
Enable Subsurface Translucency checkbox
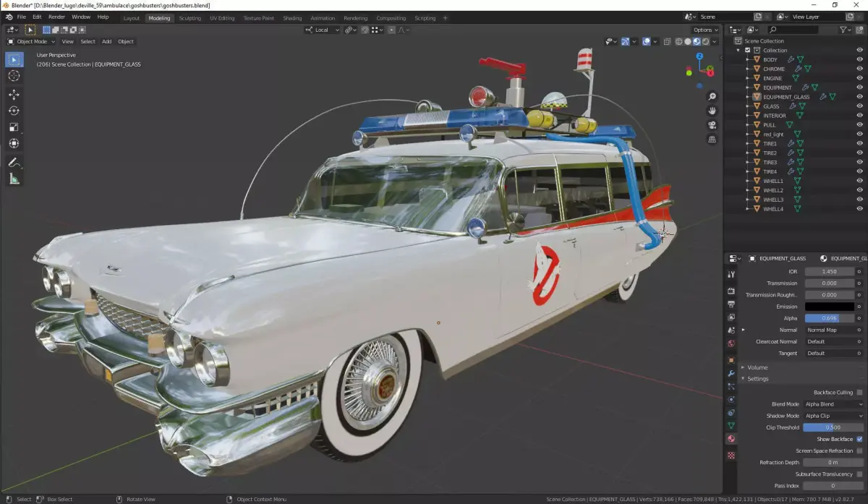[x=859, y=474]
